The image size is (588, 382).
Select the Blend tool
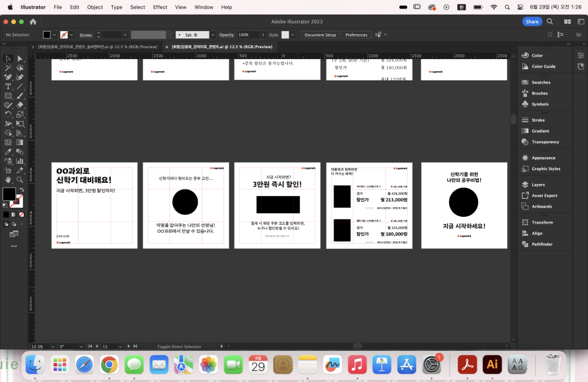click(x=20, y=152)
